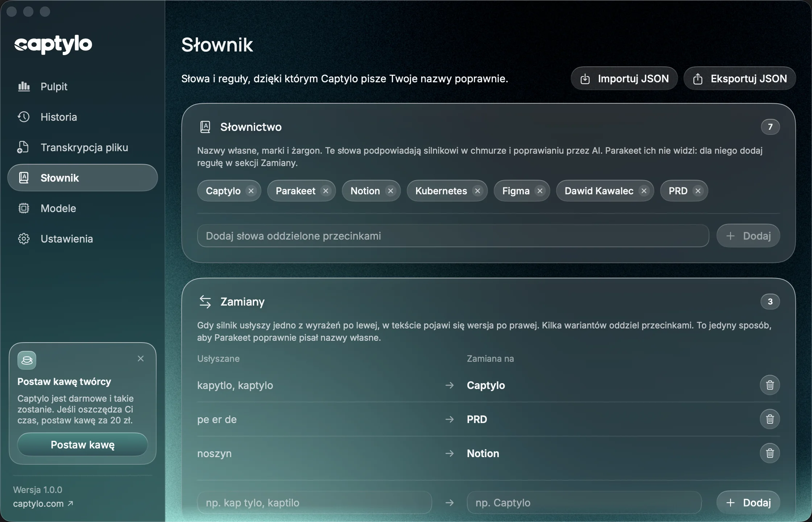The image size is (812, 522).
Task: Remove the Captylo vocabulary chip
Action: 251,191
